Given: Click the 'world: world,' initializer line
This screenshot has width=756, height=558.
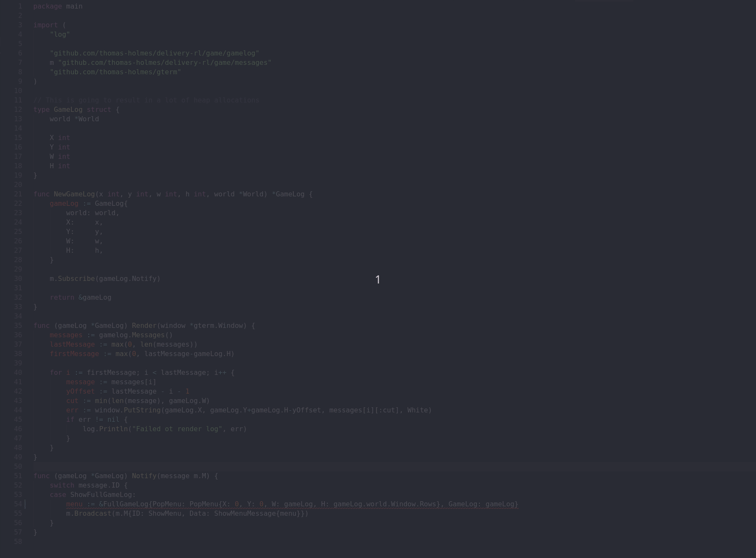Looking at the screenshot, I should [93, 213].
